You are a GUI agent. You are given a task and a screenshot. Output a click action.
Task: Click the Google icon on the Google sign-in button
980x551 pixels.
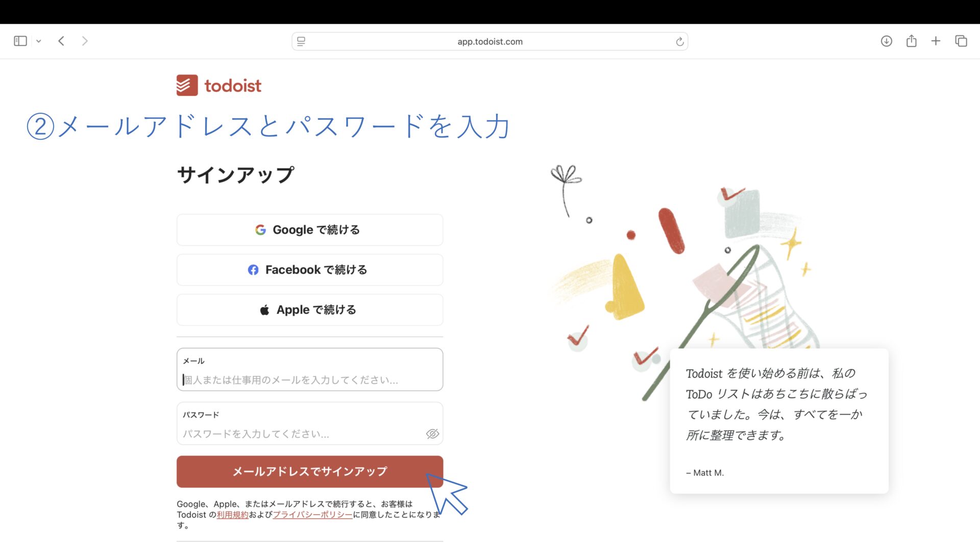tap(260, 230)
